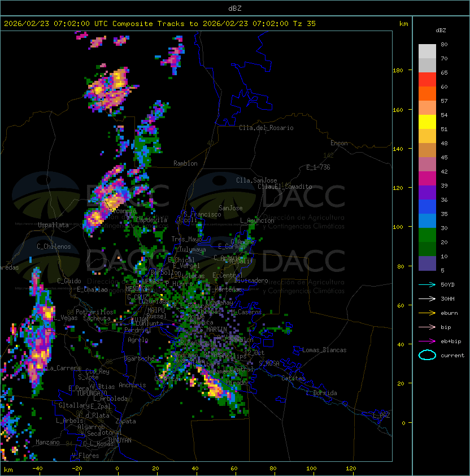The height and width of the screenshot is (476, 470).
Task: Click the 'Cacheuta' map label
Action: point(97,318)
